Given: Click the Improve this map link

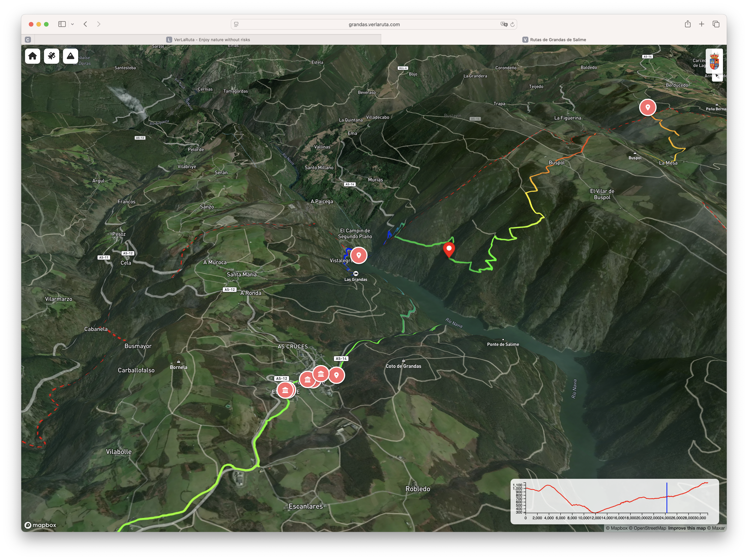Looking at the screenshot, I should (x=687, y=528).
